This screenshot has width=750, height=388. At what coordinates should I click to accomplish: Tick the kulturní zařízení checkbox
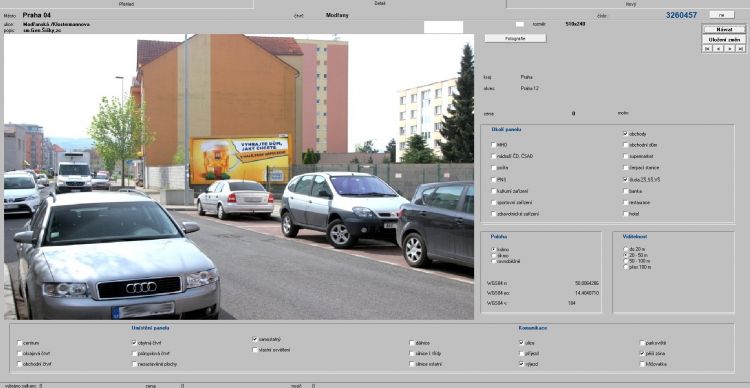tap(494, 191)
